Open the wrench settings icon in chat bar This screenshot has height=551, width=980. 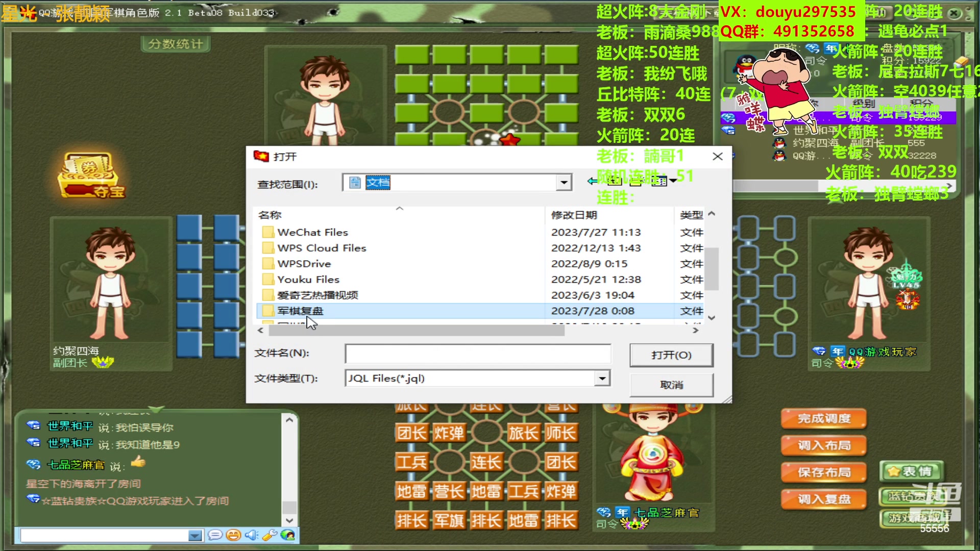(269, 535)
